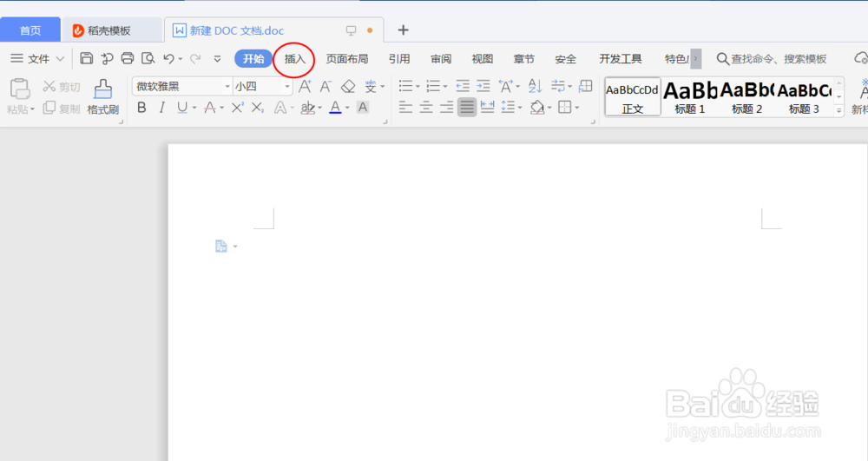This screenshot has width=868, height=461.
Task: Expand quick access toolbar customize arrow
Action: pyautogui.click(x=218, y=59)
